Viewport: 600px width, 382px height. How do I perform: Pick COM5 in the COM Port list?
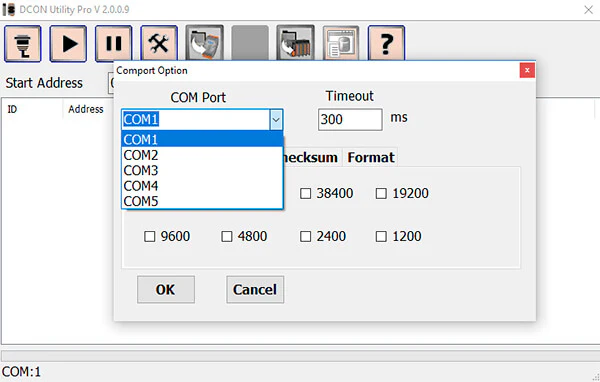tap(202, 201)
